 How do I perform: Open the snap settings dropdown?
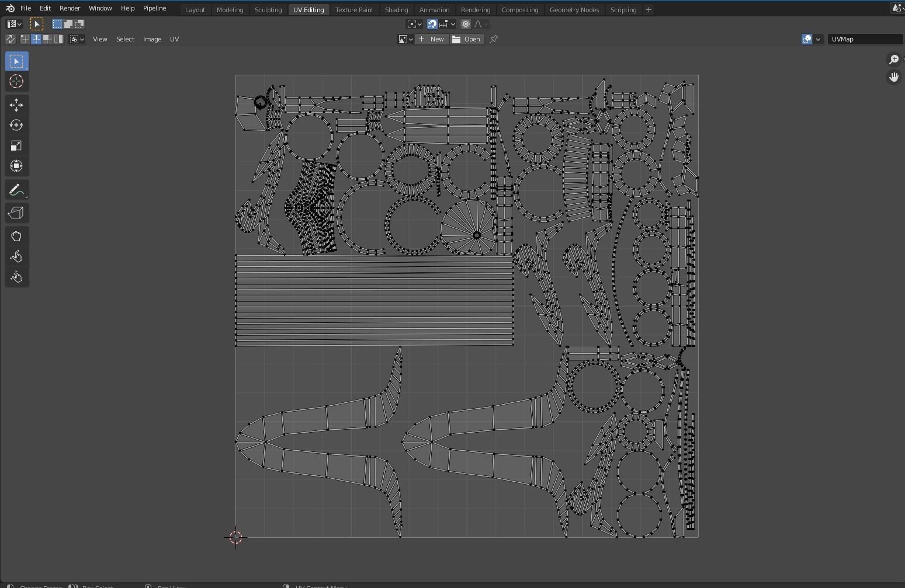pyautogui.click(x=448, y=24)
